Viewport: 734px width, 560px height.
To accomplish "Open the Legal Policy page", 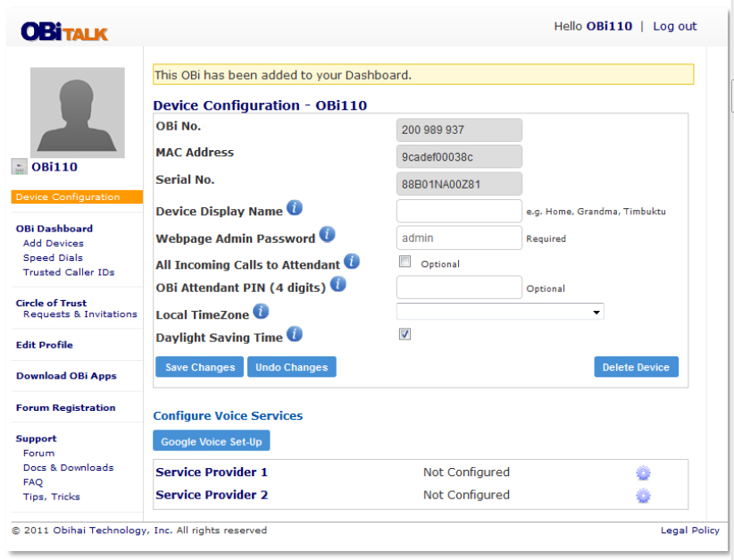I will pos(689,530).
